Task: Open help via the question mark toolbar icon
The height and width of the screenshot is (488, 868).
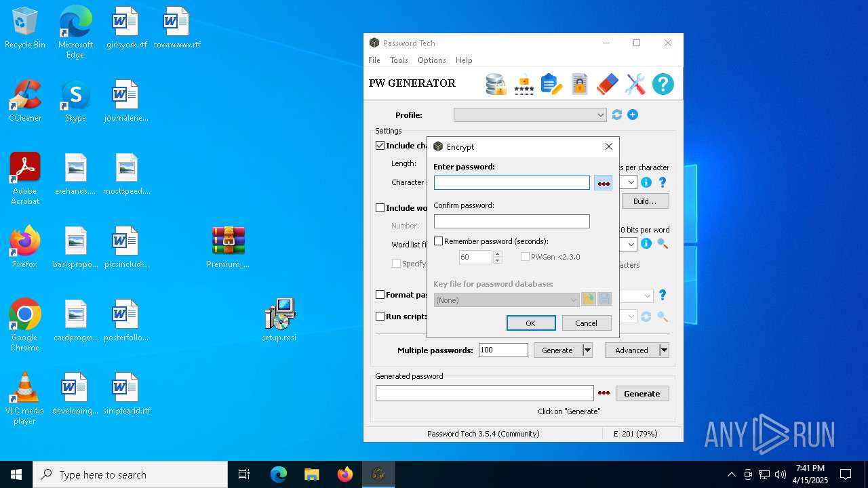Action: point(663,84)
